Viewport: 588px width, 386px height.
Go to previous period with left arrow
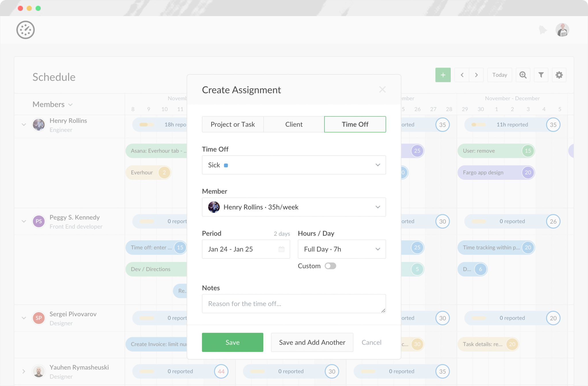462,75
